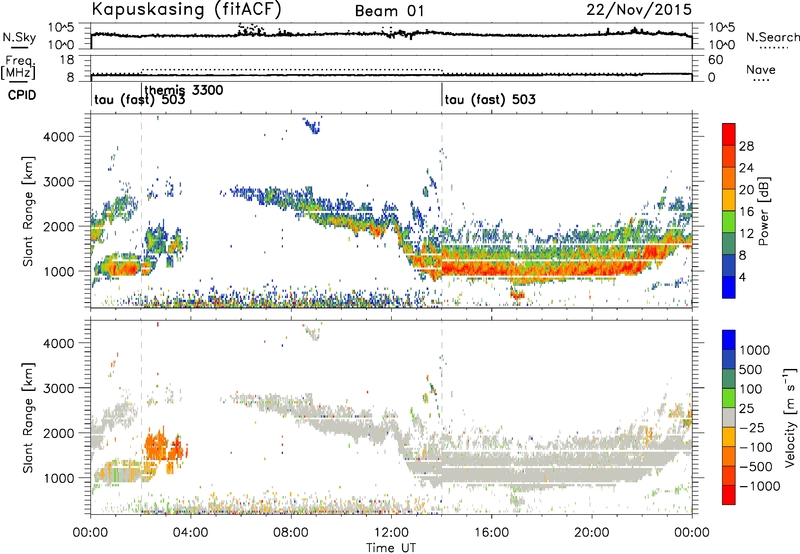Pick the bright blue top Velocity color bar segment

pyautogui.click(x=729, y=340)
